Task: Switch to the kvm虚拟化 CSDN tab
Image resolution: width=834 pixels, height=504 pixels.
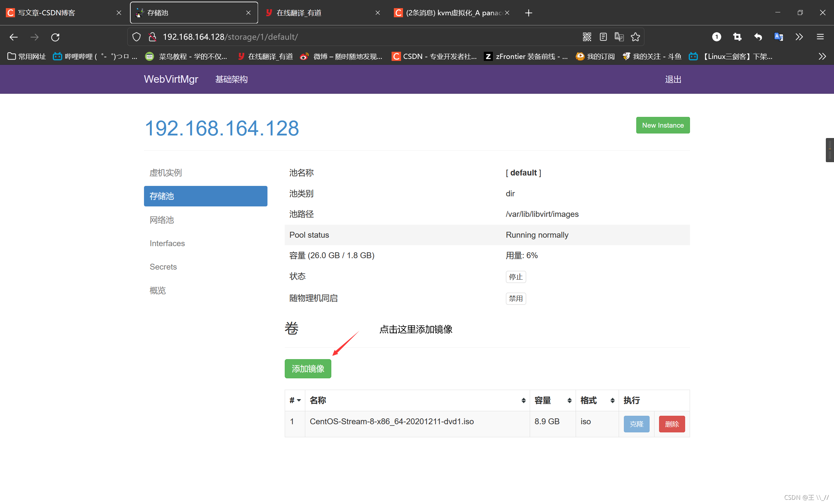Action: pyautogui.click(x=452, y=13)
